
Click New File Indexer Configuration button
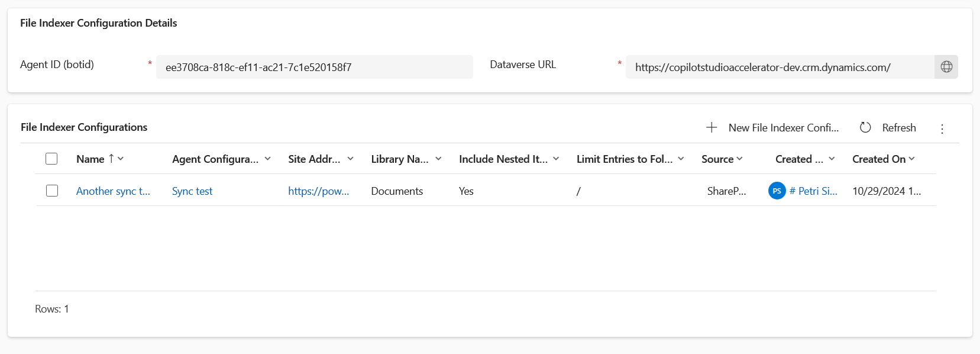[772, 127]
